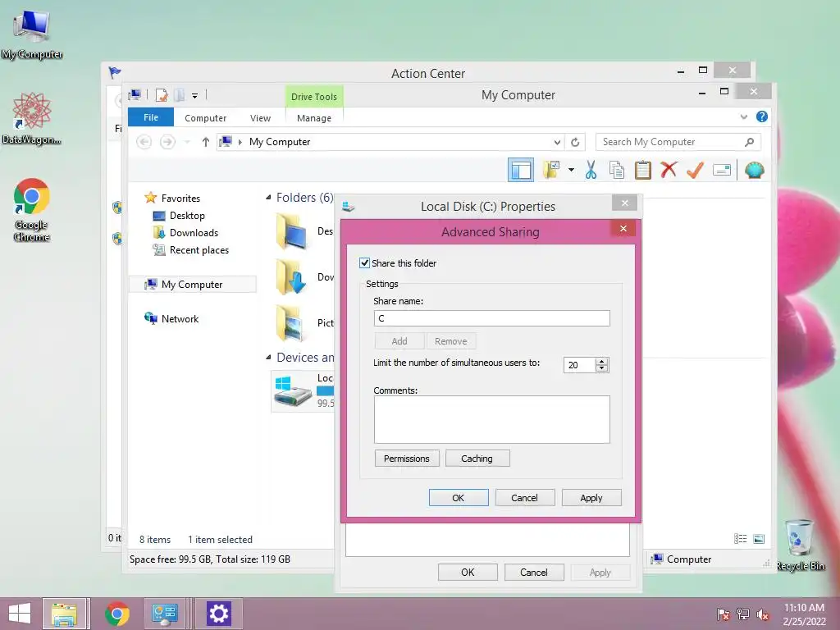Image resolution: width=840 pixels, height=630 pixels.
Task: Click Apply in Advanced Sharing dialog
Action: [x=591, y=498]
